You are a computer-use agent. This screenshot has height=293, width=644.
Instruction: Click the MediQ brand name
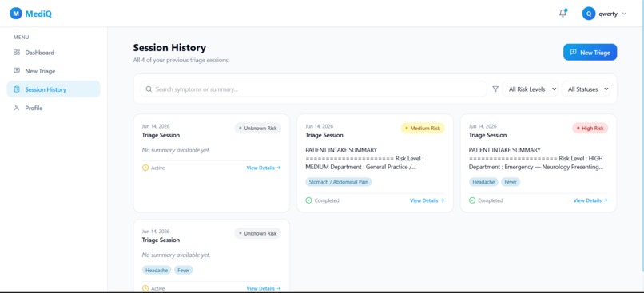point(38,14)
